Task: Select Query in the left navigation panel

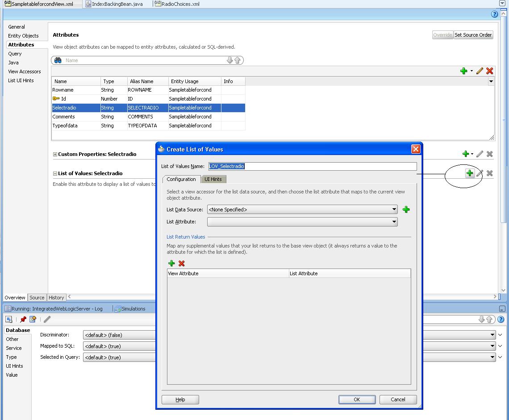Action: tap(15, 54)
